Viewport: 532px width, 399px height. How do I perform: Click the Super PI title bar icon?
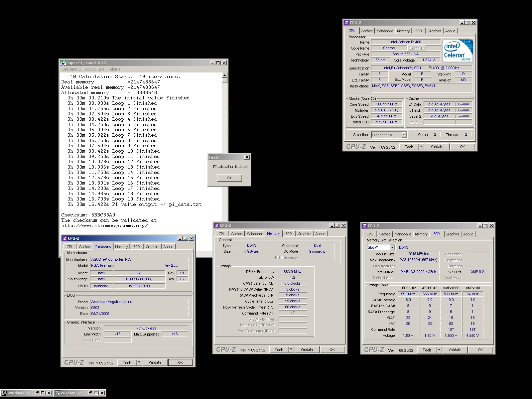pyautogui.click(x=63, y=63)
